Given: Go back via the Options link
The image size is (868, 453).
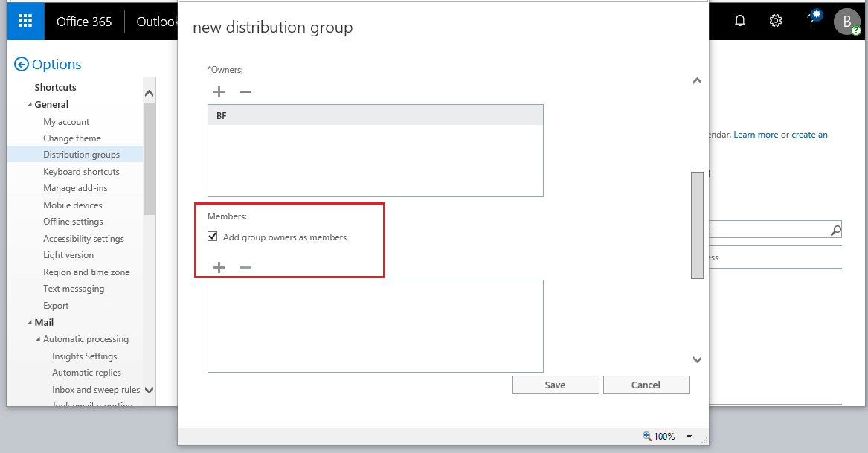Looking at the screenshot, I should (x=57, y=64).
